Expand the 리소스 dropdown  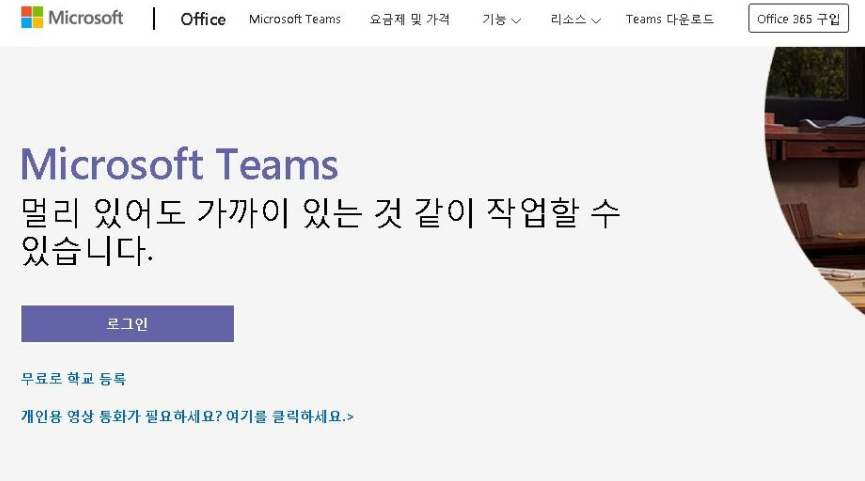click(x=575, y=20)
